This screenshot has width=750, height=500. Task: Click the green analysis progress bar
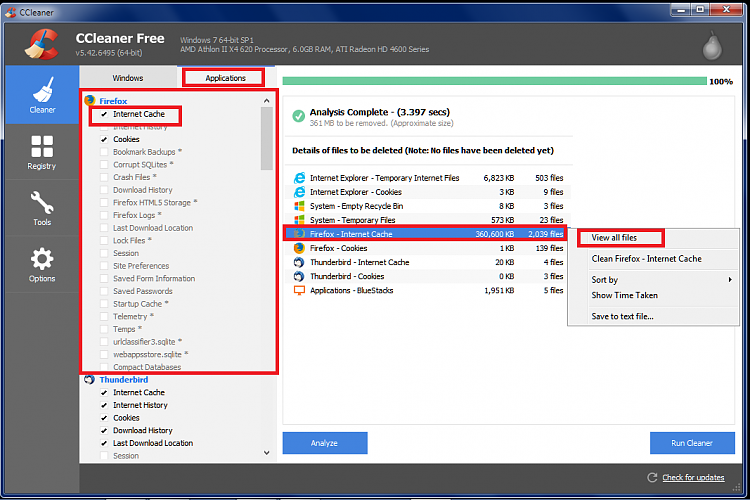(495, 81)
